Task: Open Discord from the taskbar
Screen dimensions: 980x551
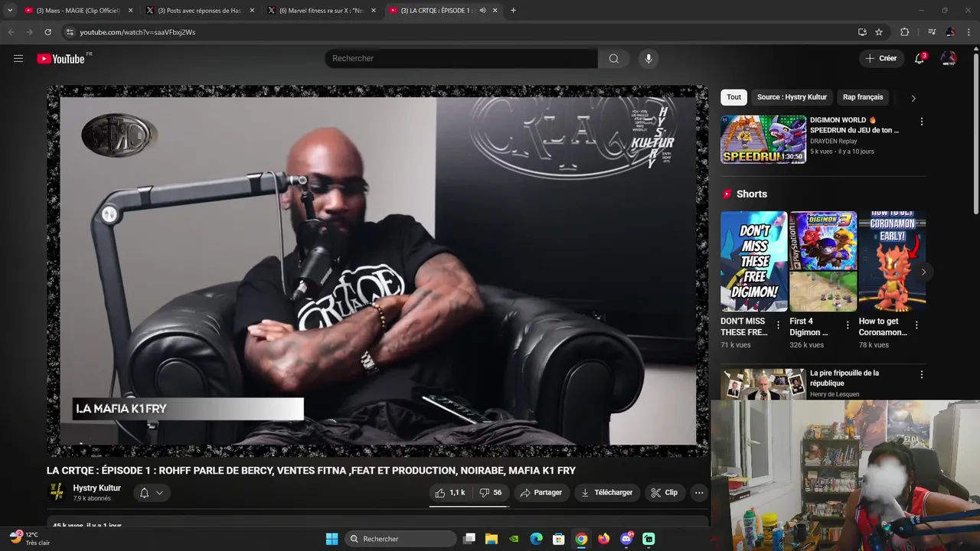Action: click(626, 539)
